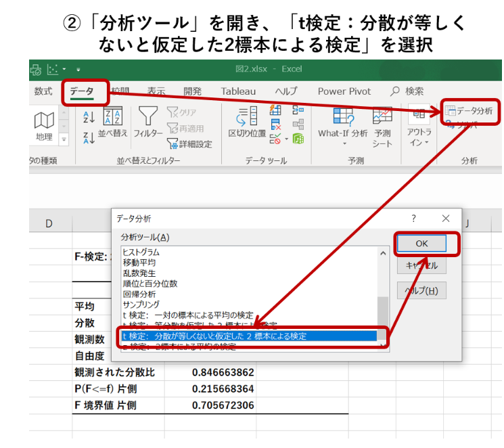Image resolution: width=504 pixels, height=448 pixels.
Task: Click the 平均 row label cell
Action: point(92,307)
